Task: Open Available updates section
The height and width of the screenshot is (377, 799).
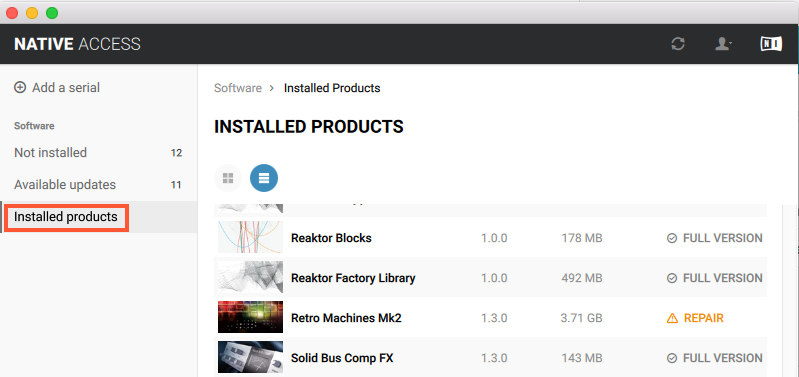Action: pos(65,184)
